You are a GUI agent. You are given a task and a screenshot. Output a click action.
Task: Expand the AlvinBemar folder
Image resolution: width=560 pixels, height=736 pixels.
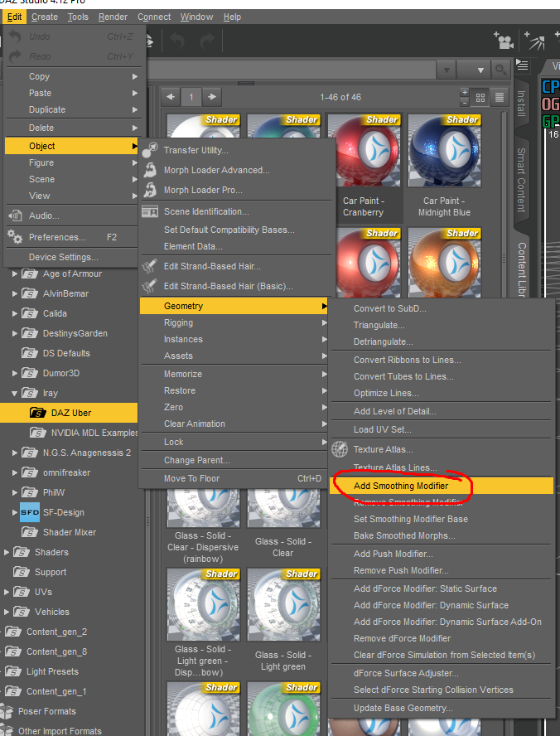click(x=15, y=293)
